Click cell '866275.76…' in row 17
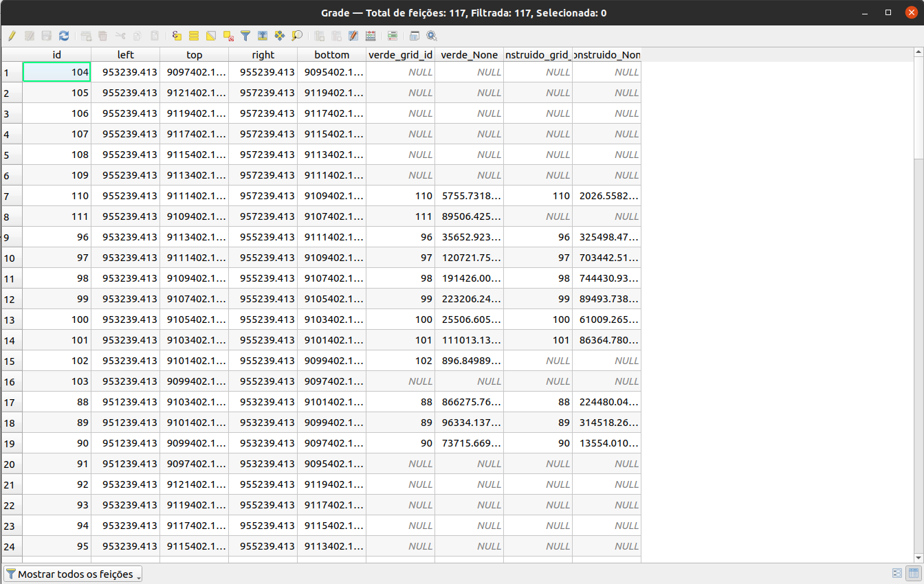This screenshot has width=924, height=584. coord(470,402)
